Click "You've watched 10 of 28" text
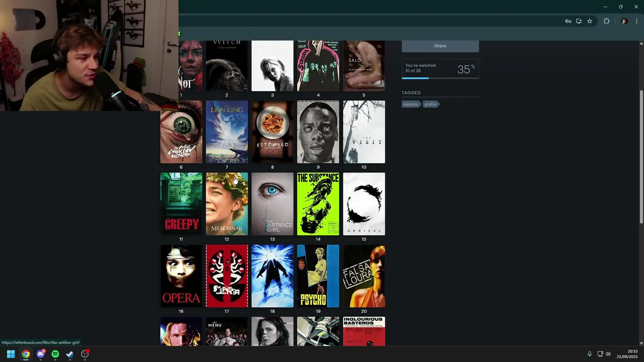Image resolution: width=644 pixels, height=362 pixels. (421, 68)
